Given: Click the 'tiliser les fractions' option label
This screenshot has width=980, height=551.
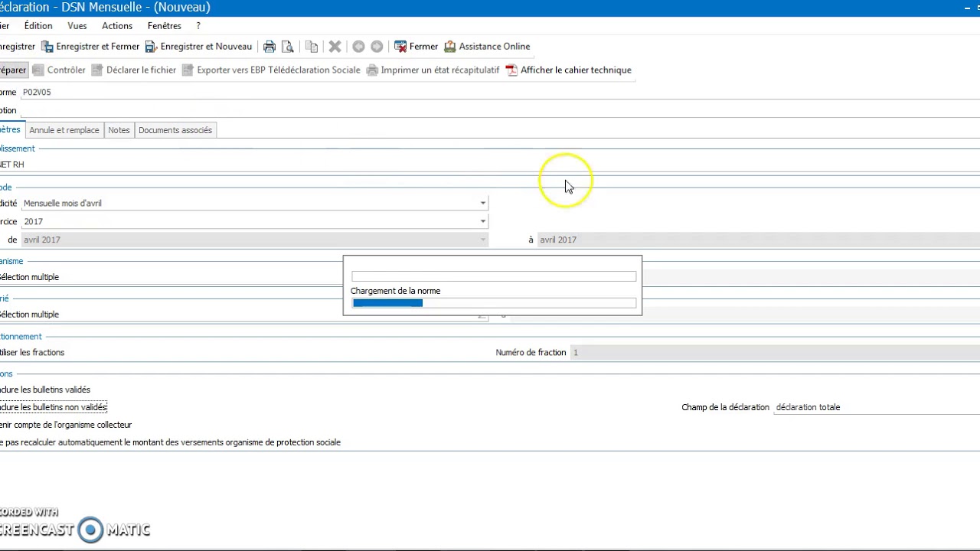Looking at the screenshot, I should (32, 353).
